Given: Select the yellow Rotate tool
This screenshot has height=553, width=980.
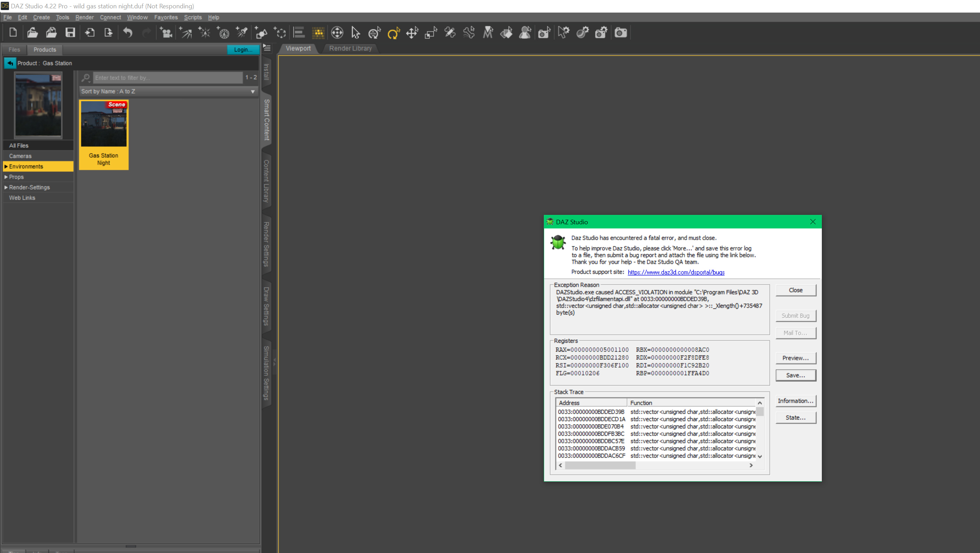Looking at the screenshot, I should [393, 33].
